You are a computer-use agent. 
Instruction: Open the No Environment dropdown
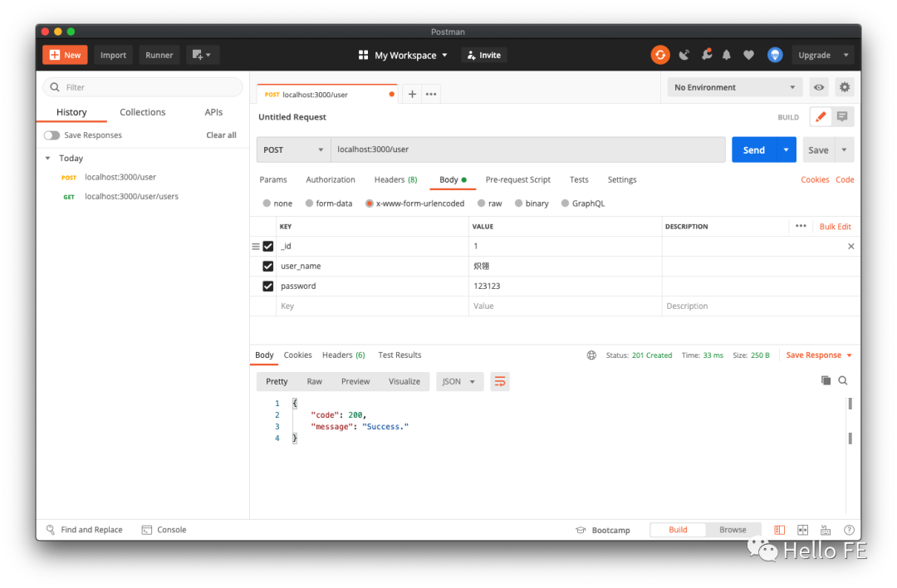pos(734,87)
